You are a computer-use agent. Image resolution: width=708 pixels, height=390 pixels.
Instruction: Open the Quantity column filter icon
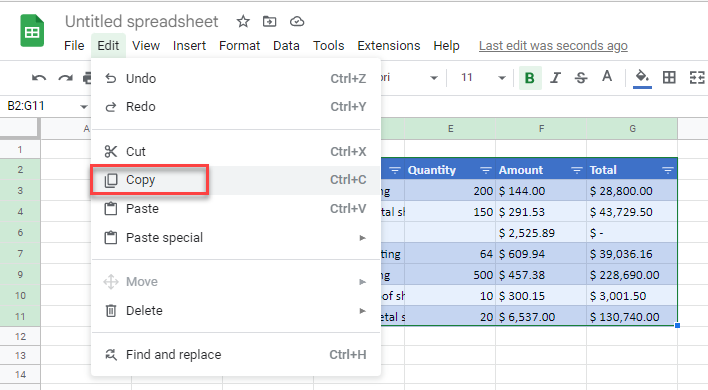485,170
